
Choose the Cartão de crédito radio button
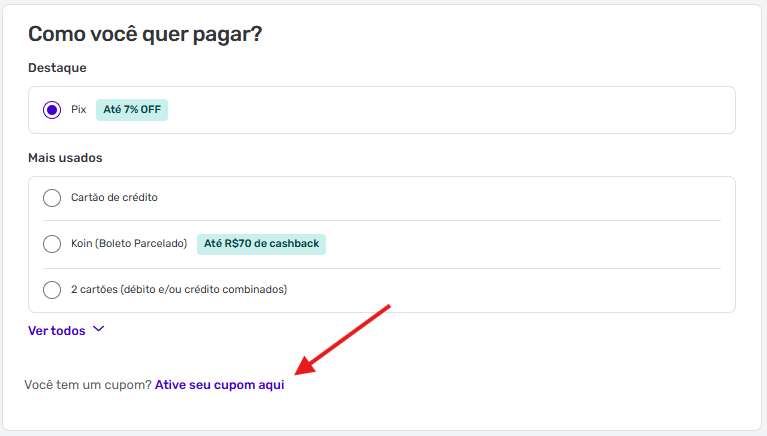pos(52,198)
